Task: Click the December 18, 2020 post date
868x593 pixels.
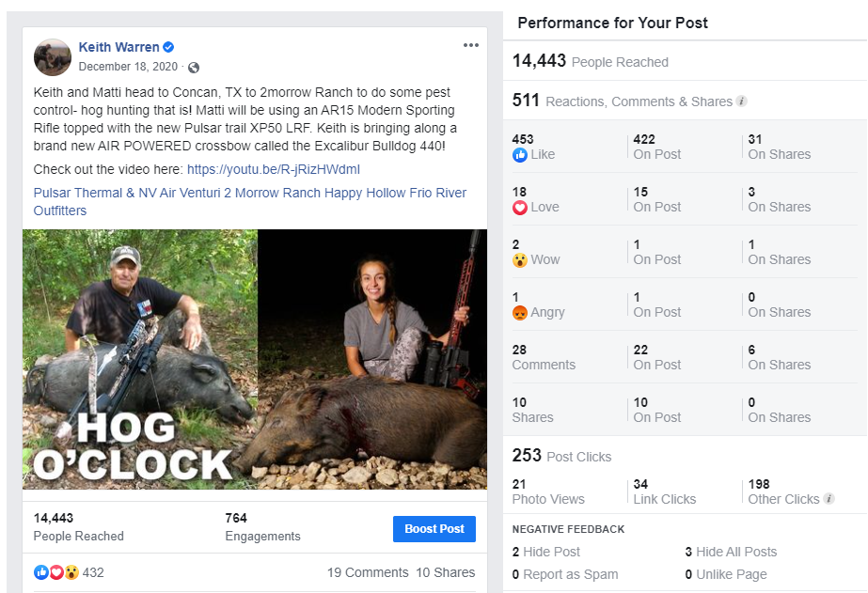Action: [x=130, y=68]
